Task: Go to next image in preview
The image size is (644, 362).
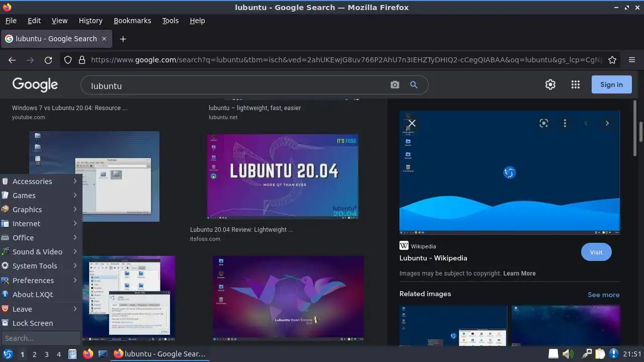Action: click(x=607, y=123)
